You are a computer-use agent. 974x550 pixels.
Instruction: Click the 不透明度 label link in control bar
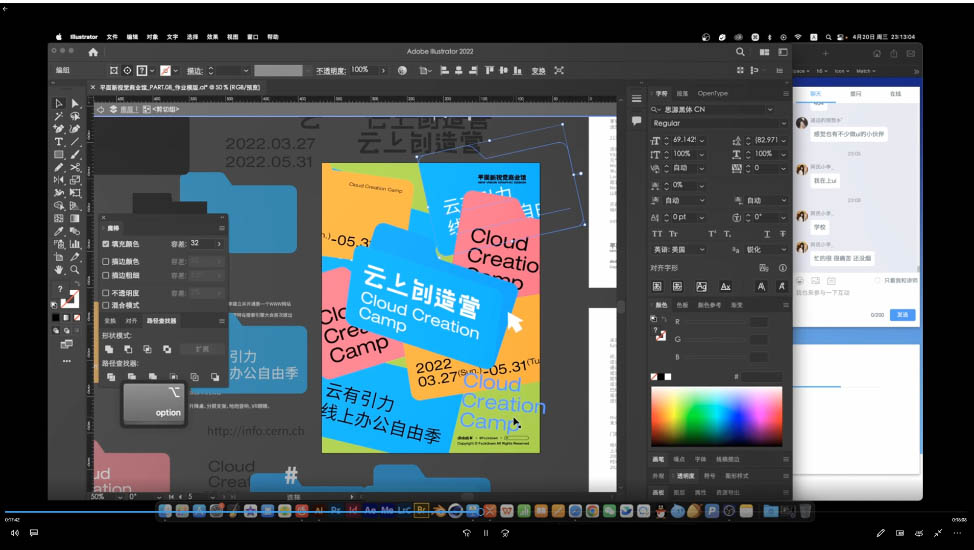[330, 71]
